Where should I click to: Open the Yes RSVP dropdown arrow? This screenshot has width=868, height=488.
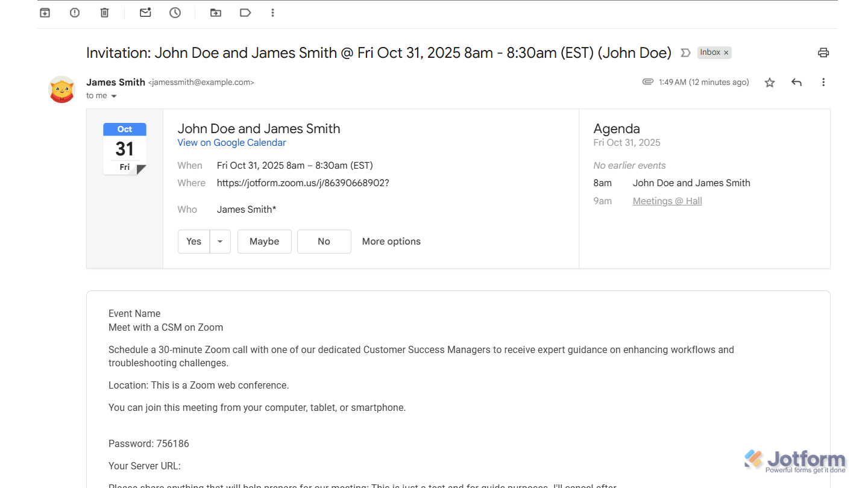(220, 241)
